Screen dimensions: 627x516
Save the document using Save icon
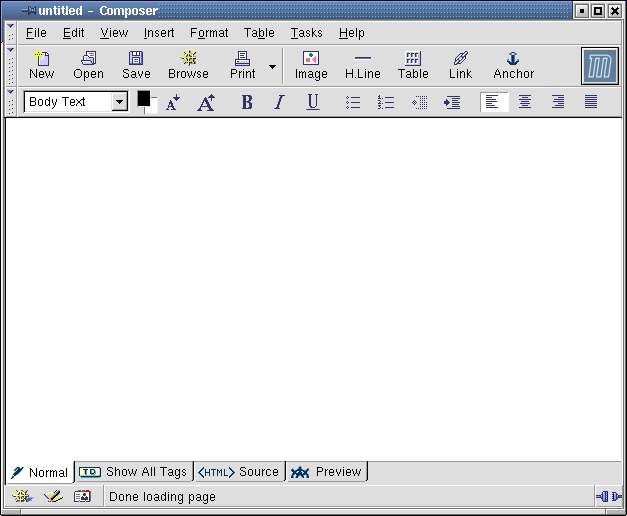(x=136, y=66)
